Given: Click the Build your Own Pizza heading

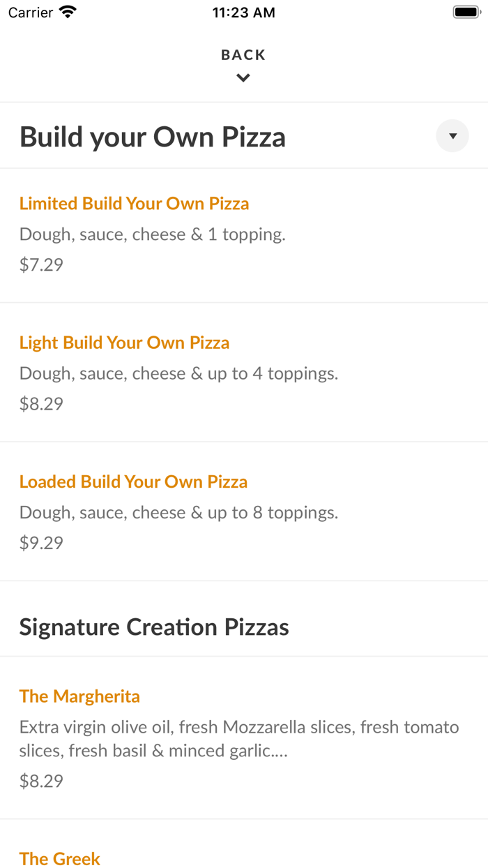Looking at the screenshot, I should point(153,136).
